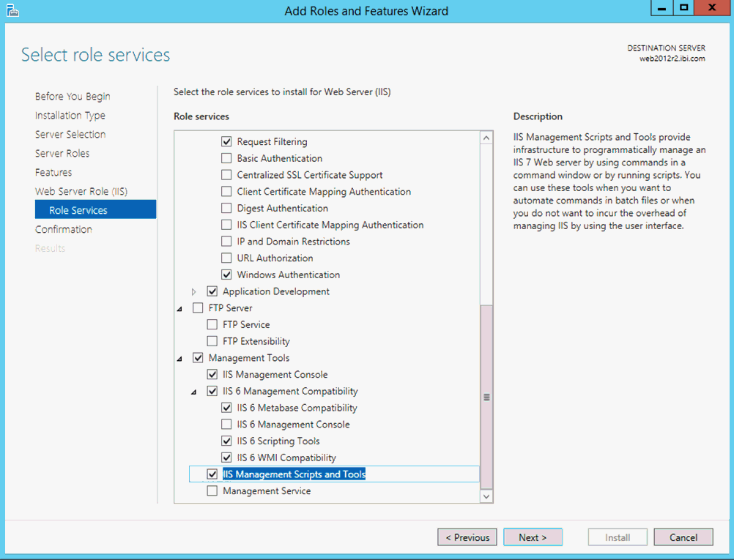
Task: Open the Server Selection step
Action: click(x=70, y=134)
